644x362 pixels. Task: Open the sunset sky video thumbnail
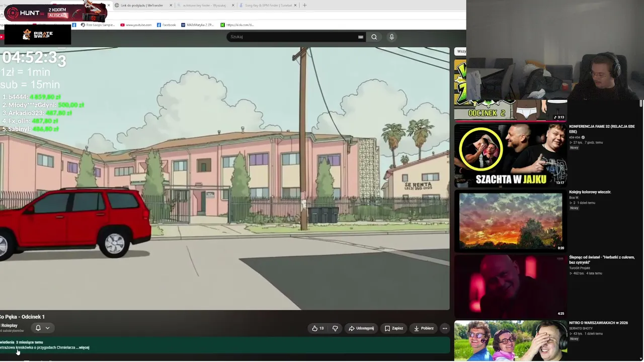[511, 221]
